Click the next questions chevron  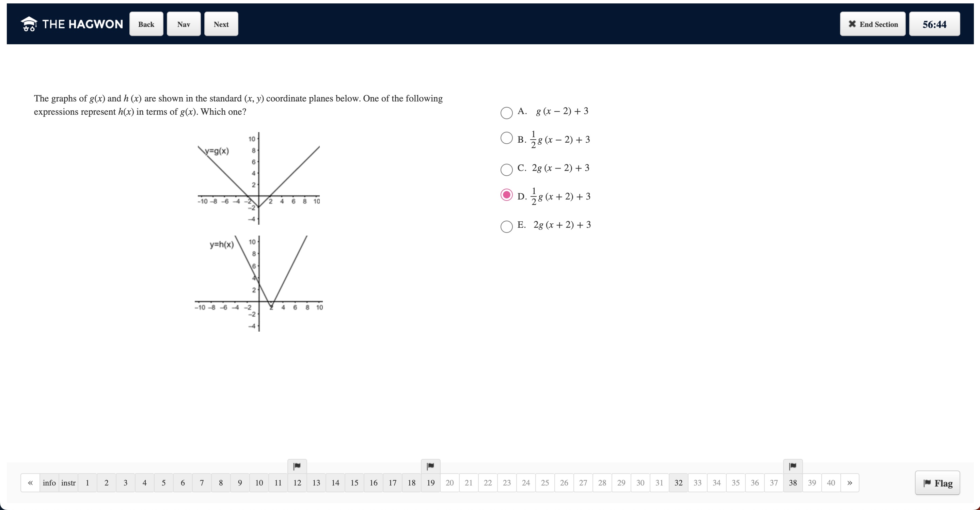pyautogui.click(x=850, y=483)
